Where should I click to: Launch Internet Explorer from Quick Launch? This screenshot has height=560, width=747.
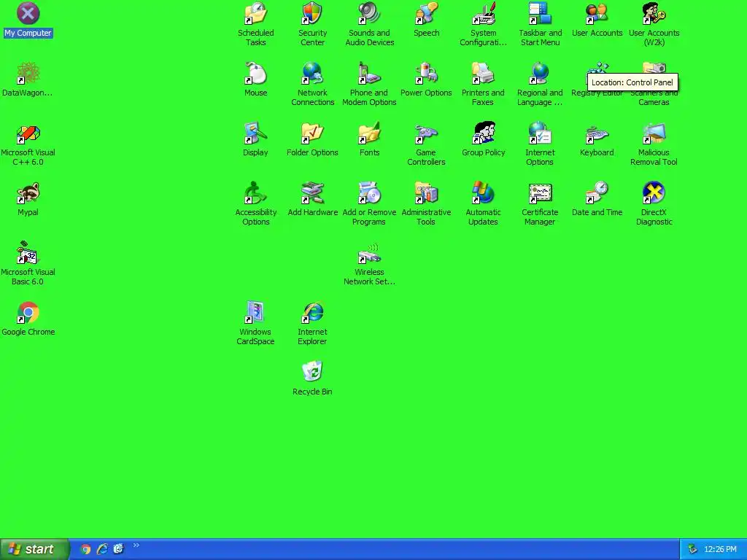102,549
